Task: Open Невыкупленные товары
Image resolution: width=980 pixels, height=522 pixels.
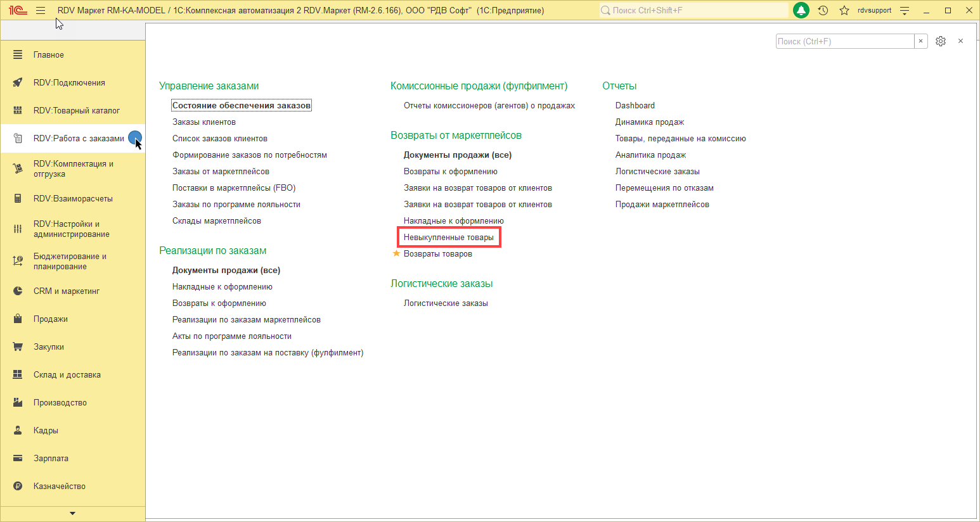Action: coord(449,238)
